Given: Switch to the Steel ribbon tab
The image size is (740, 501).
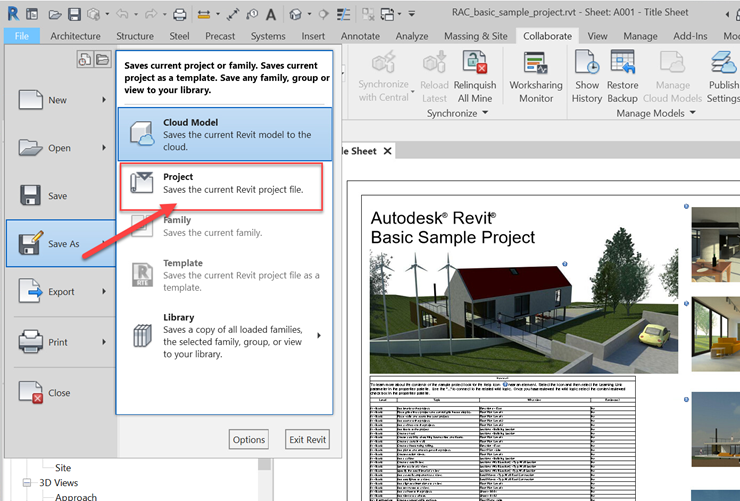Looking at the screenshot, I should 179,36.
